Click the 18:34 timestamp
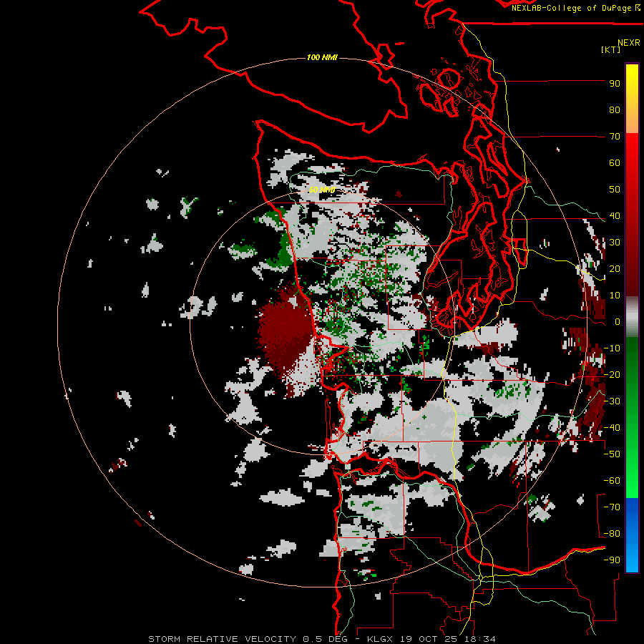Screen dimensions: 644x644 (479, 639)
